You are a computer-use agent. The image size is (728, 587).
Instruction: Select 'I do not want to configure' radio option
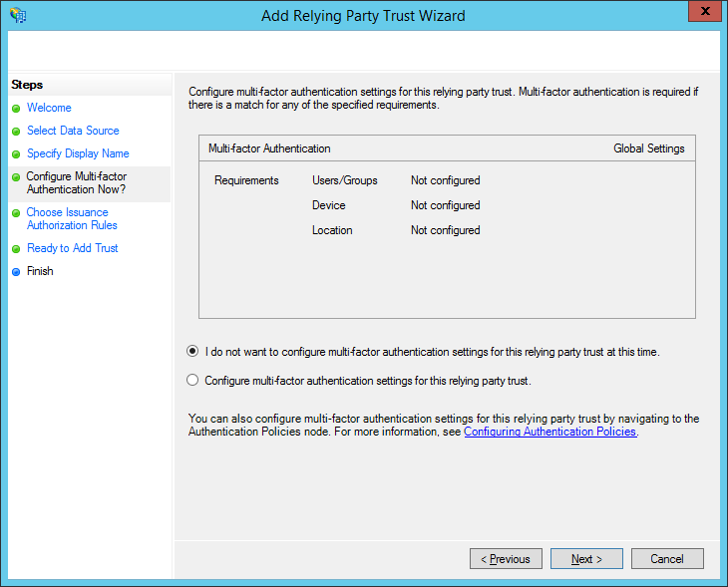click(192, 352)
